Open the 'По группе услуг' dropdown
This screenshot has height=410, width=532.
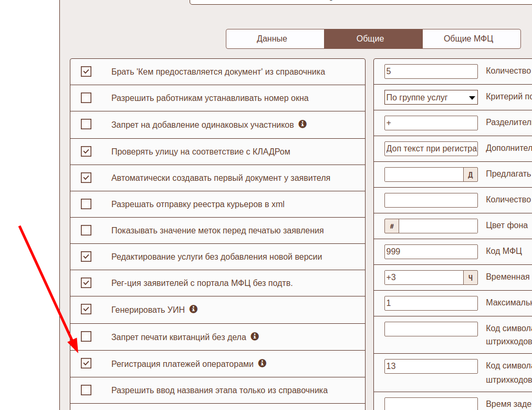pos(431,97)
